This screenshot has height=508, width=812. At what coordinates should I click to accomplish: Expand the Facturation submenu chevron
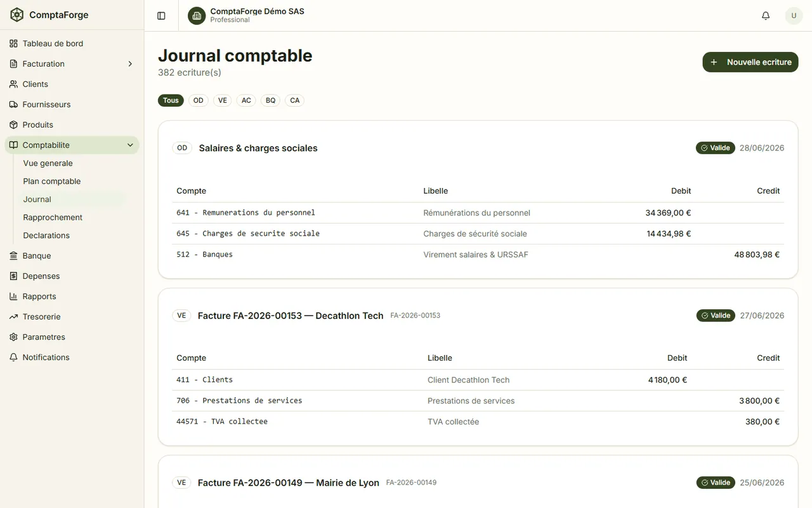(130, 64)
